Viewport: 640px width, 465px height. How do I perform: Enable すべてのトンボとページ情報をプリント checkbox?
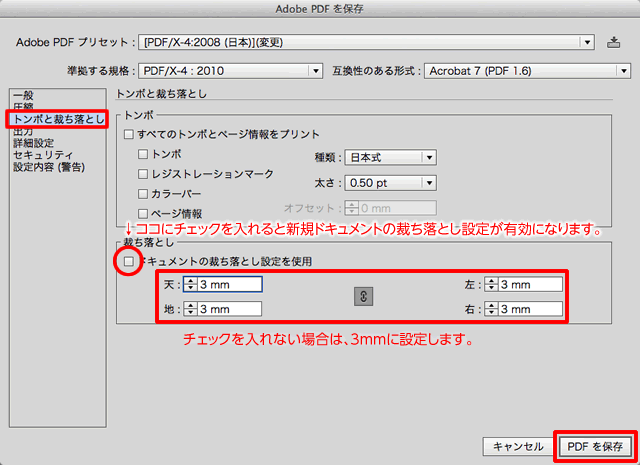(x=129, y=134)
